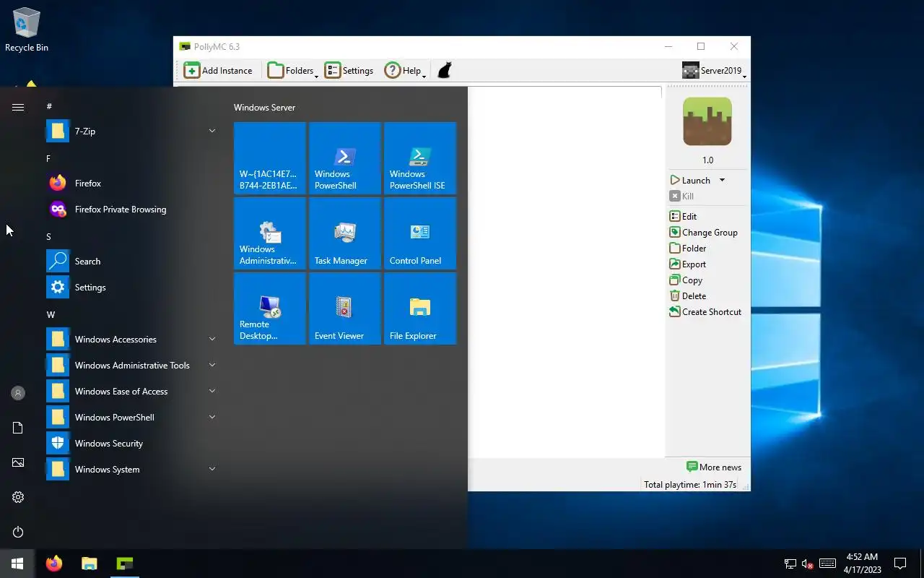Click the muted volume icon in tray
Image resolution: width=924 pixels, height=578 pixels.
coord(808,564)
